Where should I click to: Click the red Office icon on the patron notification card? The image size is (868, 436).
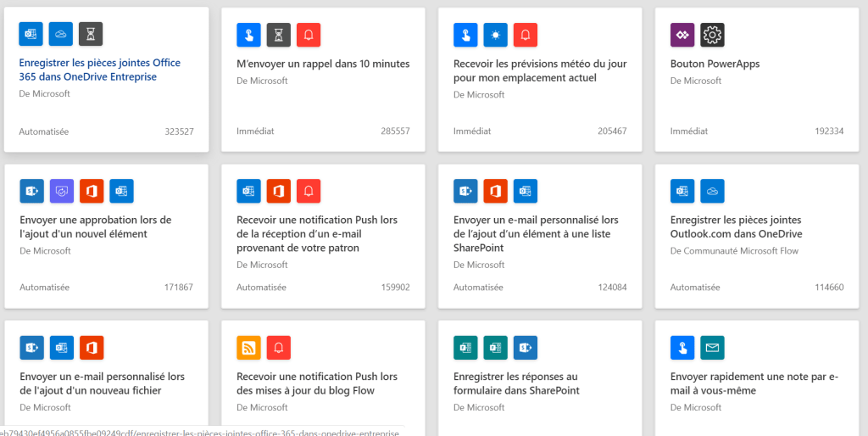279,191
